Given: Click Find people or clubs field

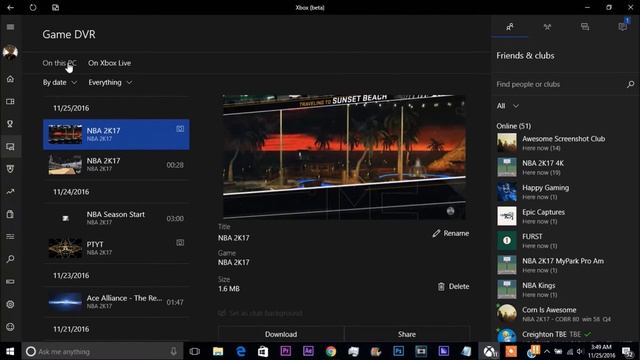Looking at the screenshot, I should point(559,84).
